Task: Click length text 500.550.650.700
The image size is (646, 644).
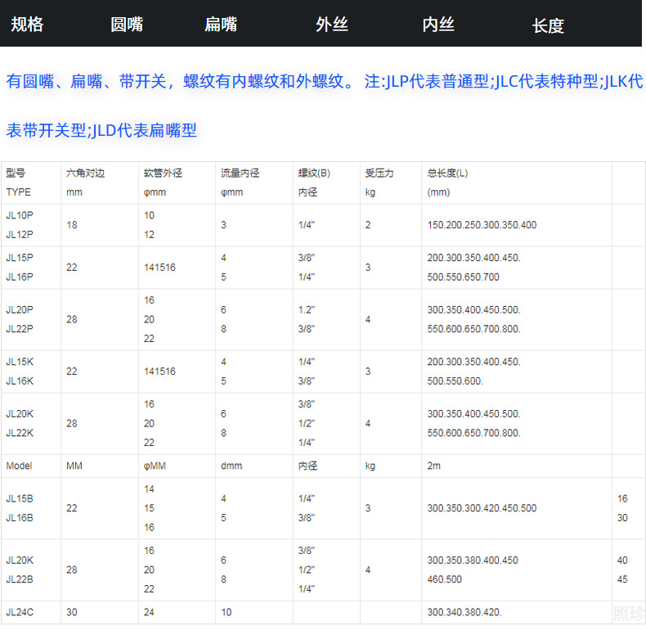Action: point(463,277)
